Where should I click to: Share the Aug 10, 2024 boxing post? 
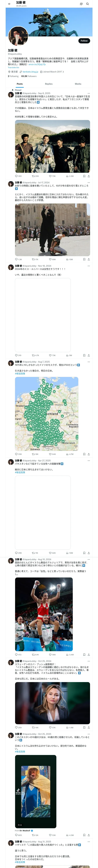(89, 645)
